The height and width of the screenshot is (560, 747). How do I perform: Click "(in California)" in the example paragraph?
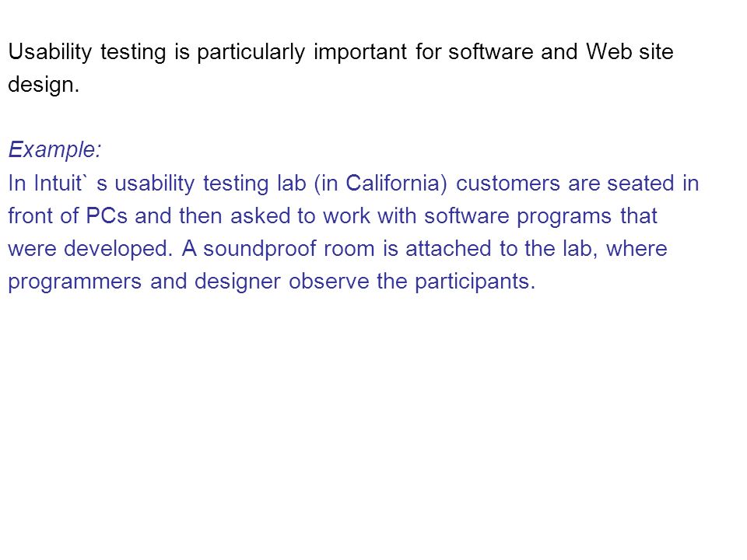click(x=381, y=184)
